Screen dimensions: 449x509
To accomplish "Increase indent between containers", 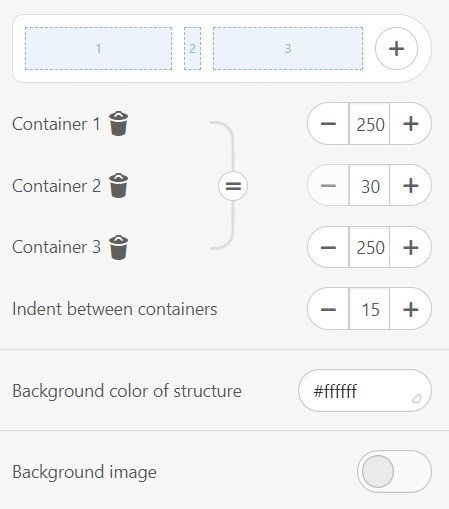I will (x=411, y=309).
